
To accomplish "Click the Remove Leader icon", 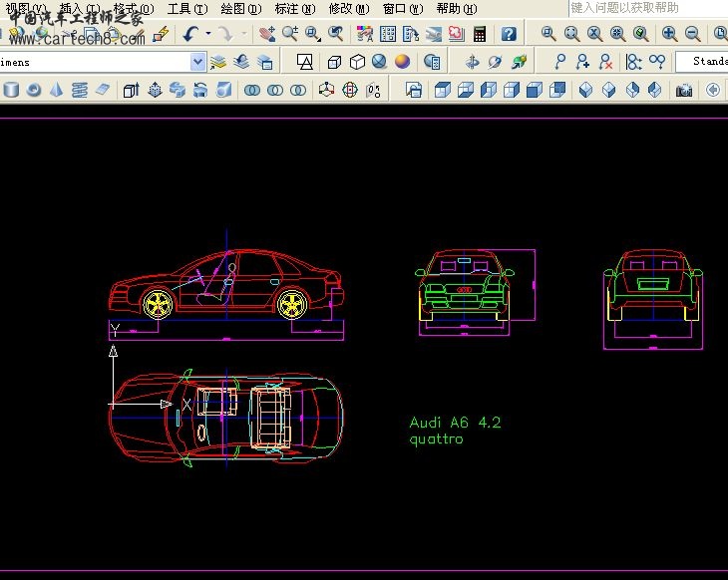I will point(605,62).
